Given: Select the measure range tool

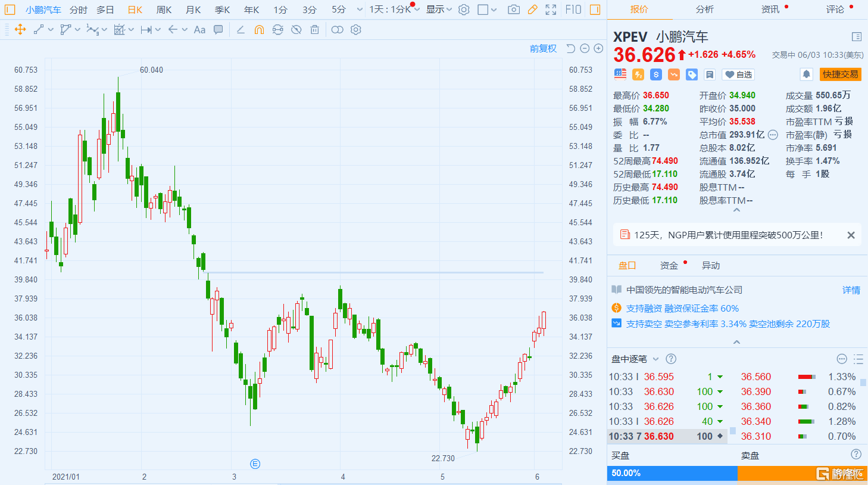Looking at the screenshot, I should tap(146, 30).
